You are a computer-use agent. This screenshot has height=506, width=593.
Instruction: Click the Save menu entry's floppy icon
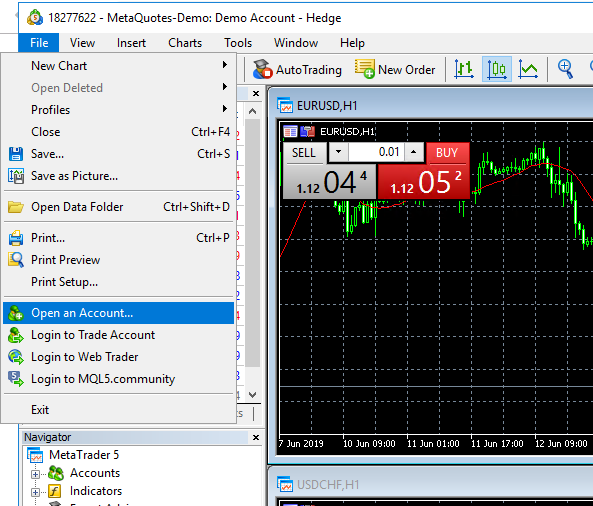coord(16,154)
